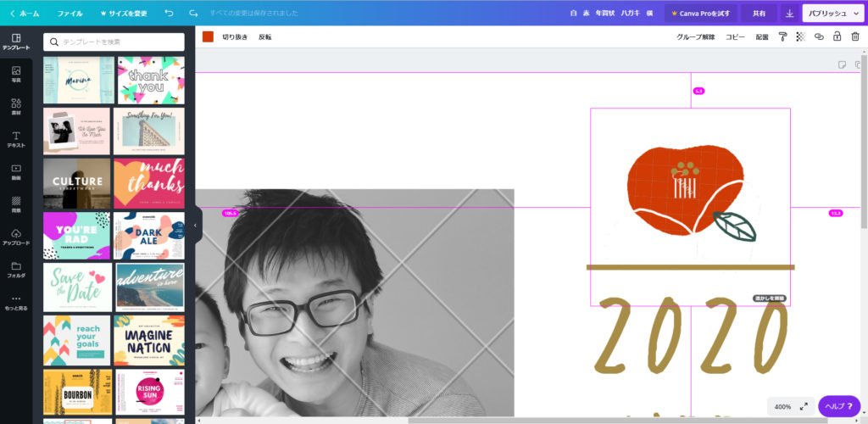
Task: Open the 400% zoom level menu
Action: (782, 406)
